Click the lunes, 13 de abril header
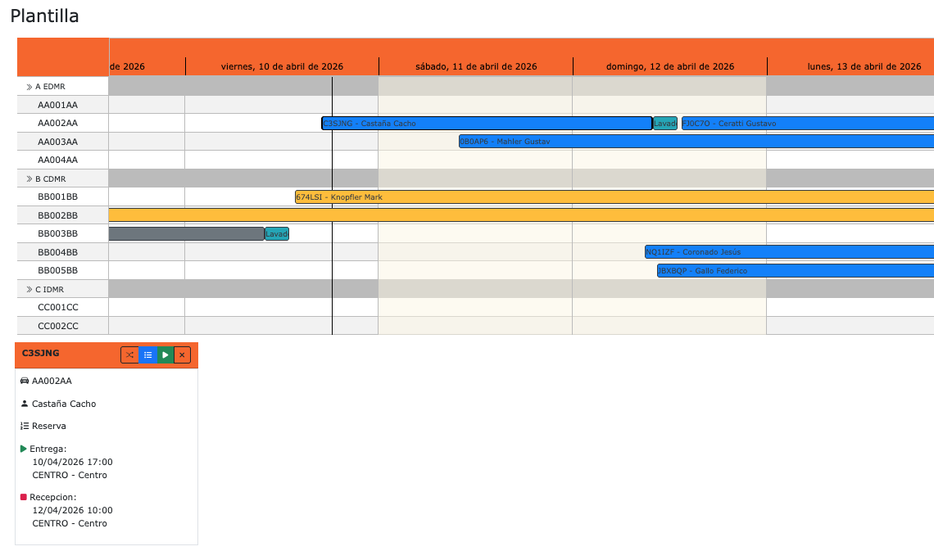934x560 pixels. point(864,66)
